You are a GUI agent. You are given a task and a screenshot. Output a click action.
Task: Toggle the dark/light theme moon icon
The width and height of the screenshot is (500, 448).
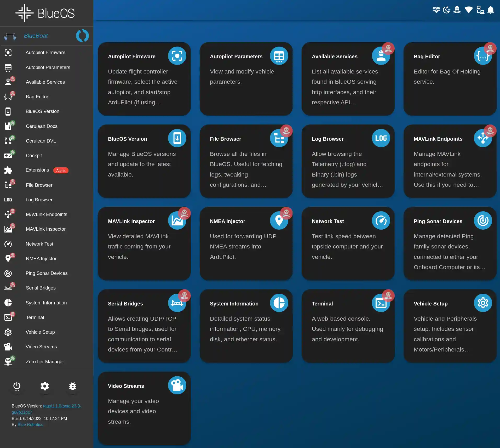point(446,10)
